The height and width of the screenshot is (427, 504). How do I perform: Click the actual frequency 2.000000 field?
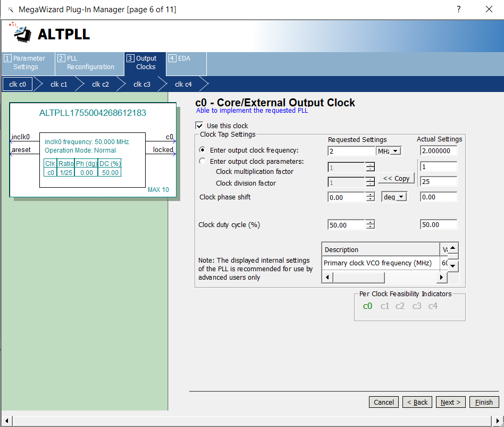439,150
